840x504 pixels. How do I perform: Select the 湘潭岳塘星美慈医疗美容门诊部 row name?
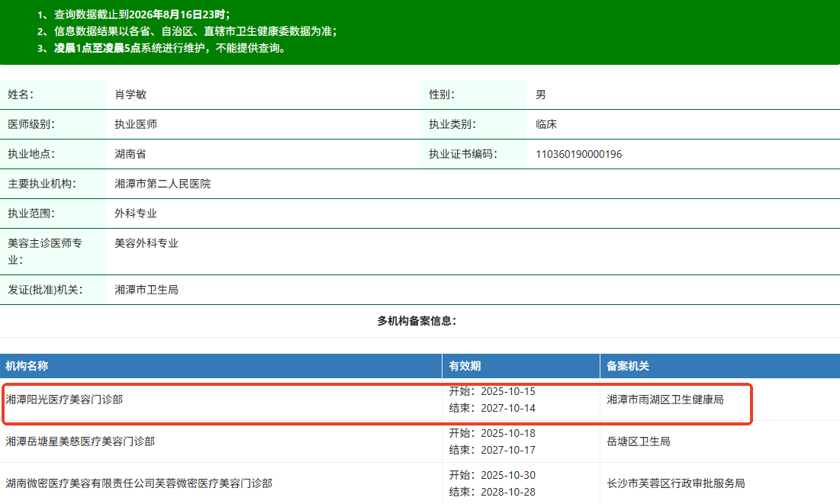(80, 441)
